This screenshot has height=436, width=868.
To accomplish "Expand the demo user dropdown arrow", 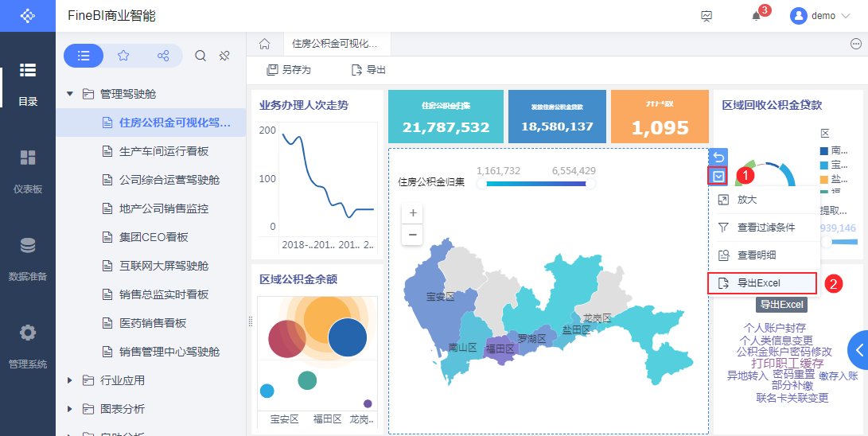I will click(845, 16).
